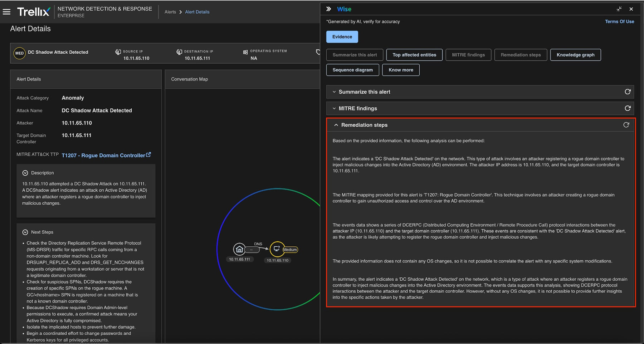Click the Top affected entities button
Image resolution: width=644 pixels, height=344 pixels.
[x=414, y=55]
